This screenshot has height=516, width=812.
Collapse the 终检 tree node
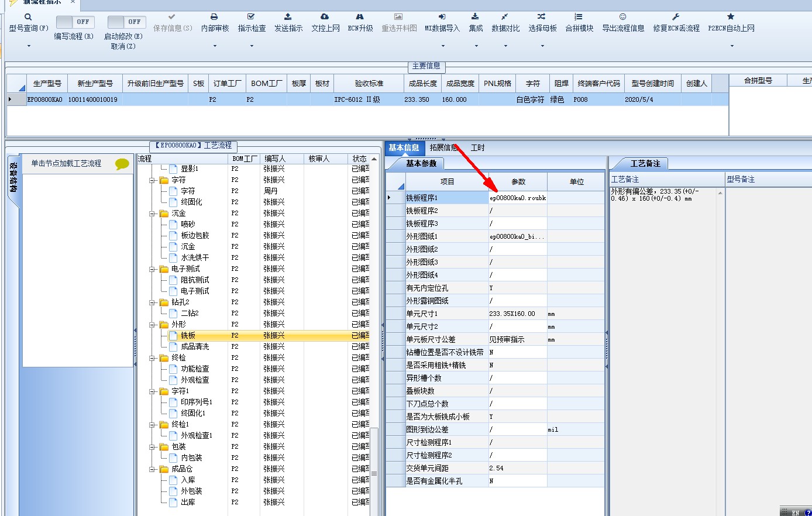(152, 358)
